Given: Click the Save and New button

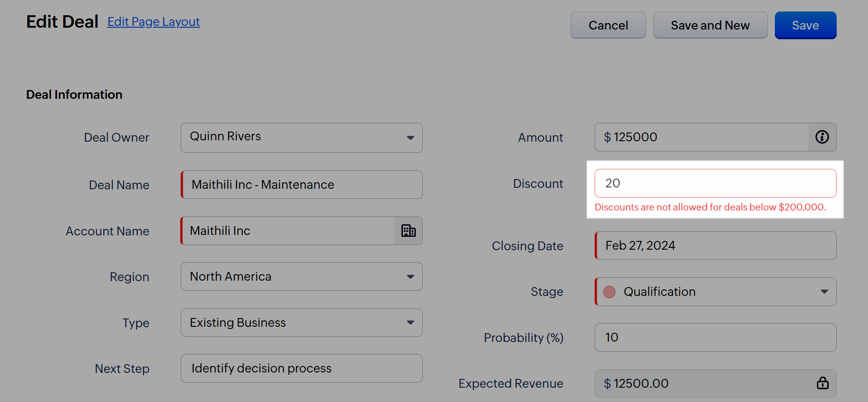Looking at the screenshot, I should (710, 25).
